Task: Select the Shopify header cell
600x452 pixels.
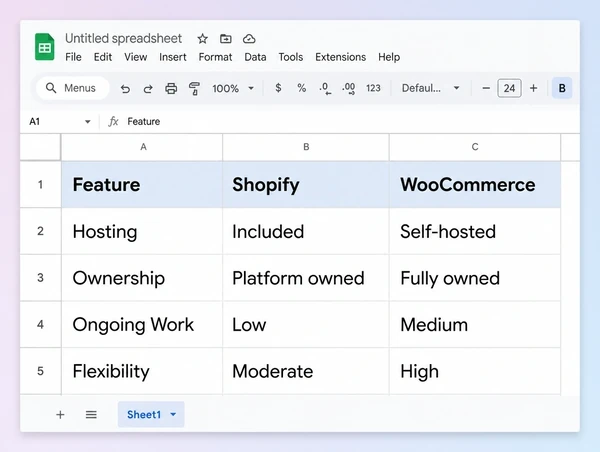Action: click(306, 185)
